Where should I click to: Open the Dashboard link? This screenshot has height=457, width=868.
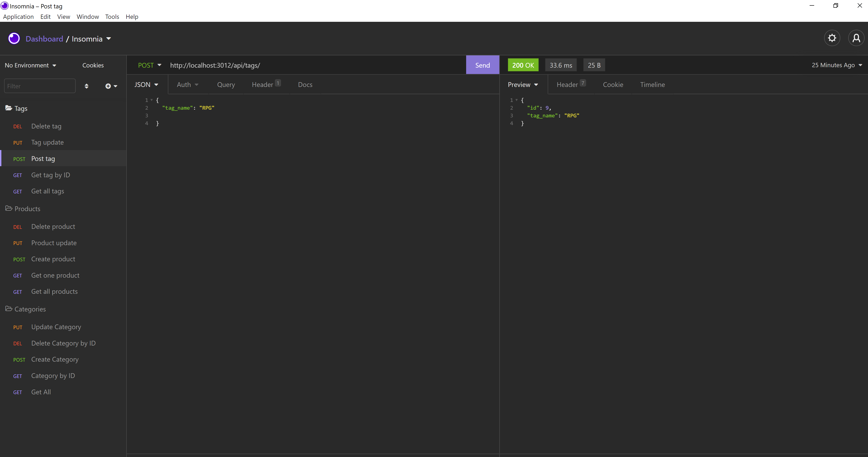[44, 39]
